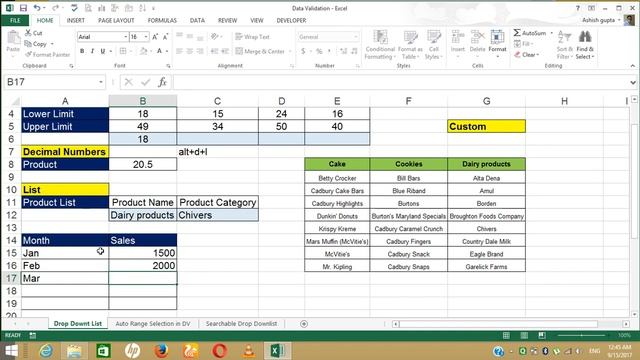Toggle Underline formatting
The height and width of the screenshot is (360, 640).
pyautogui.click(x=102, y=51)
